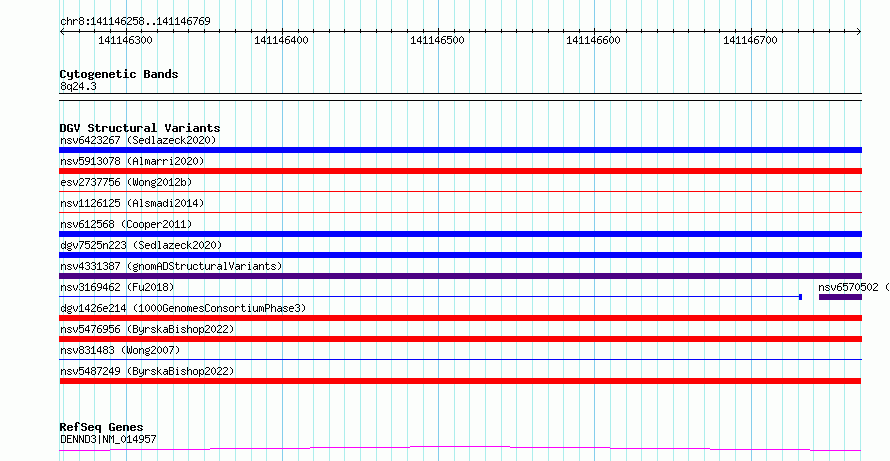Screen dimensions: 890x461
Task: Open the nsv4331387 (gnomADStructuralVariants) label
Action: click(x=171, y=266)
